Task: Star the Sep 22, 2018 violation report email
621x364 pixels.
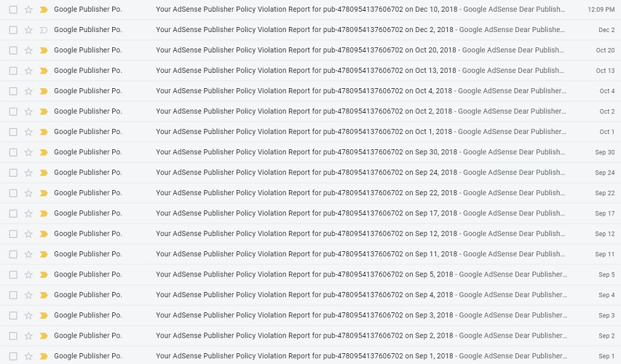Action: click(x=28, y=193)
